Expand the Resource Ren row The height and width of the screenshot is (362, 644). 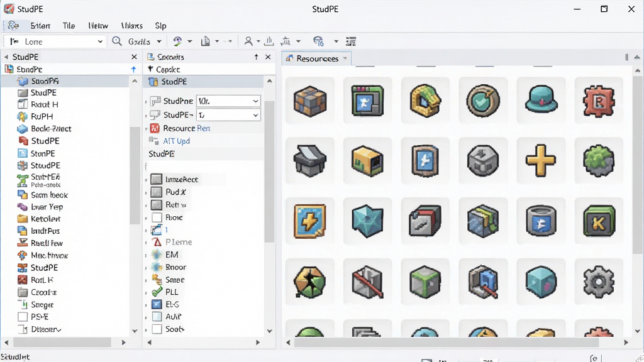coord(146,129)
